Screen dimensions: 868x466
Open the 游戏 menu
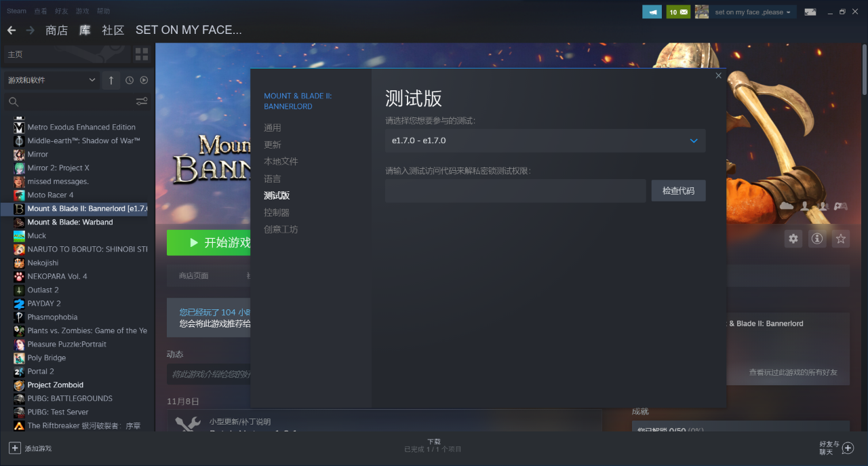(x=83, y=12)
